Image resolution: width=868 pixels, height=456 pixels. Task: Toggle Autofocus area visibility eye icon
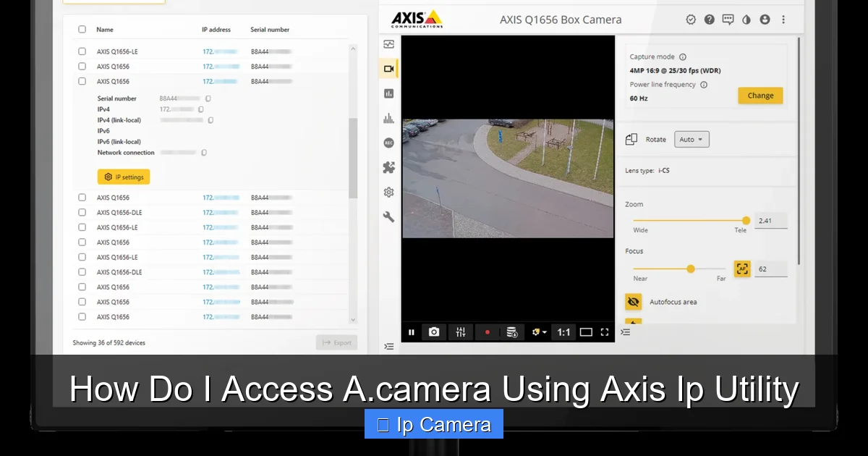click(634, 302)
